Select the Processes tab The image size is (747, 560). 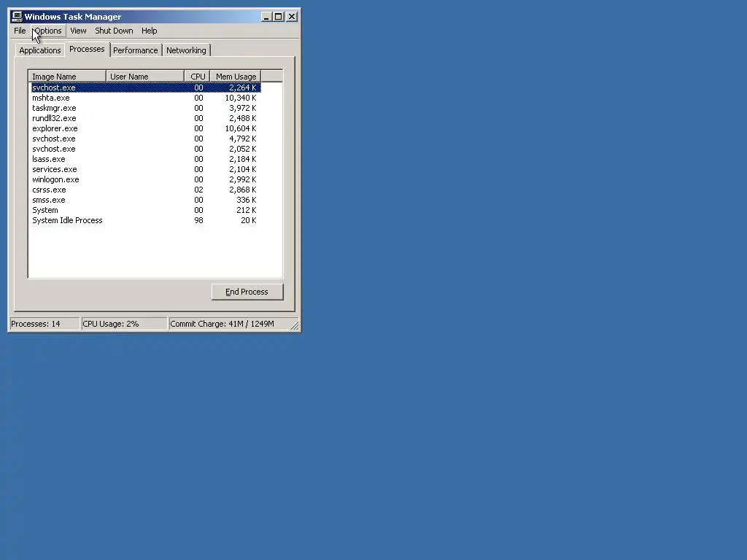pyautogui.click(x=87, y=49)
